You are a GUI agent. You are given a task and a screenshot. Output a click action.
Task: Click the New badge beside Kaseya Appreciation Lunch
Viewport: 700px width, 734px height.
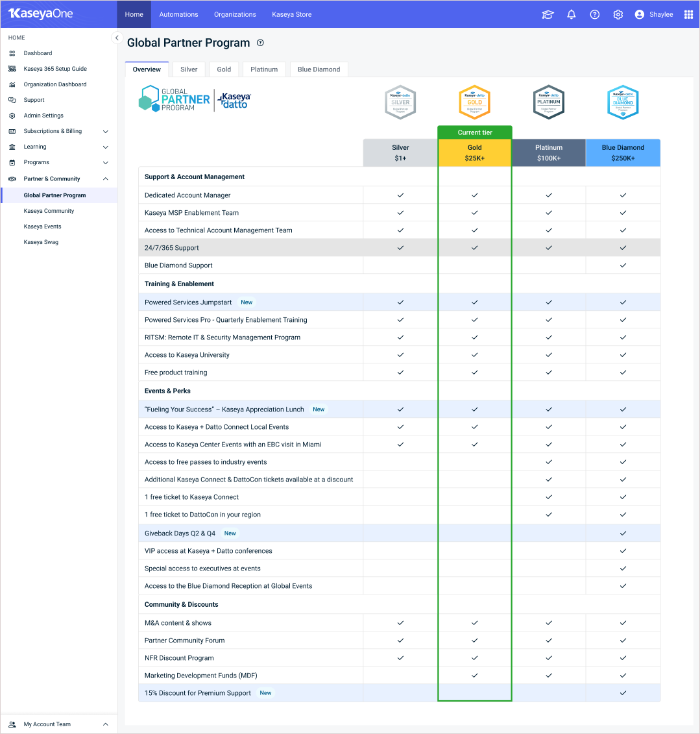319,409
